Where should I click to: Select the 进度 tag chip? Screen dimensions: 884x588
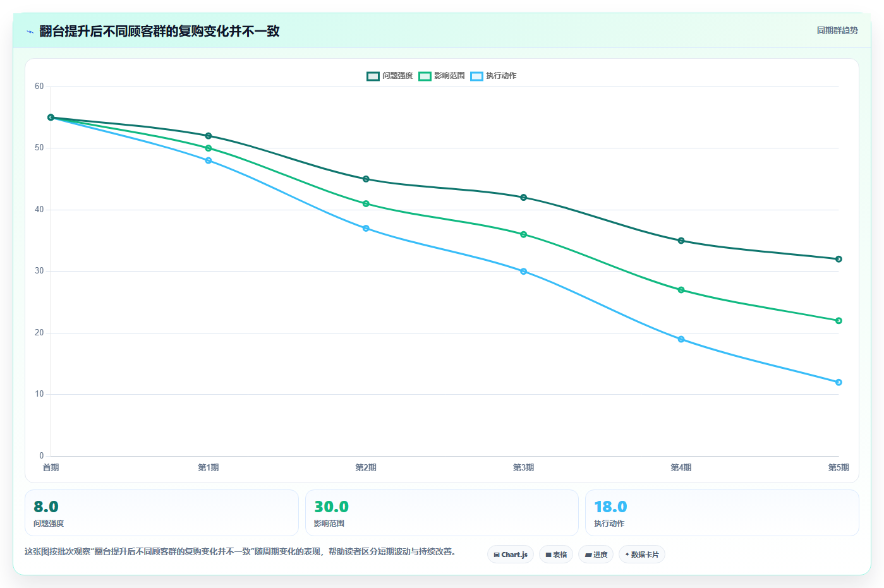coord(596,555)
